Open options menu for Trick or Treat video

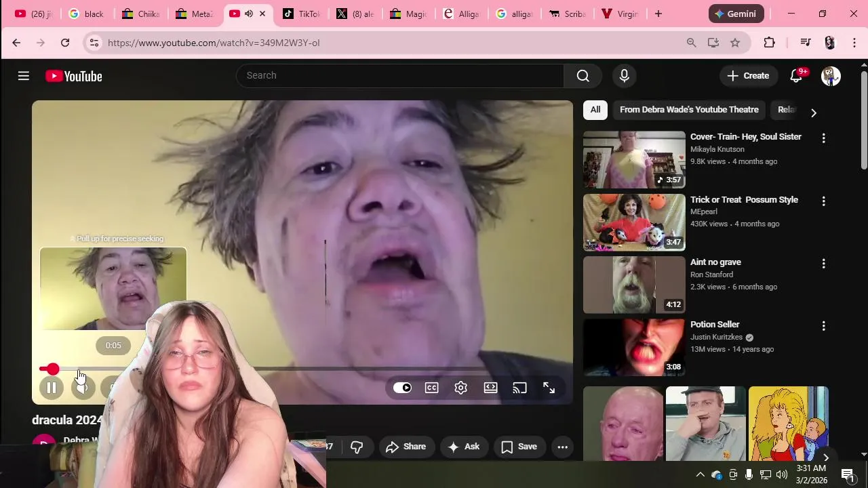[823, 201]
